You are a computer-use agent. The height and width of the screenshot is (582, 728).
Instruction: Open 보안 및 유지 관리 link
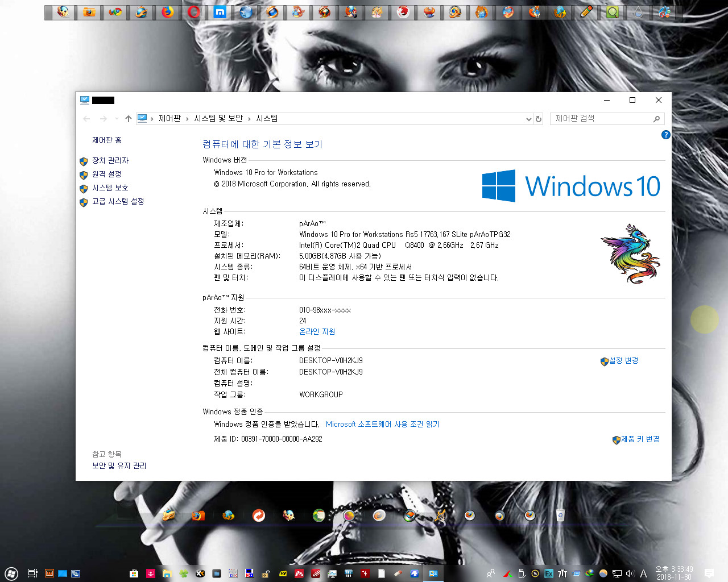pos(119,465)
